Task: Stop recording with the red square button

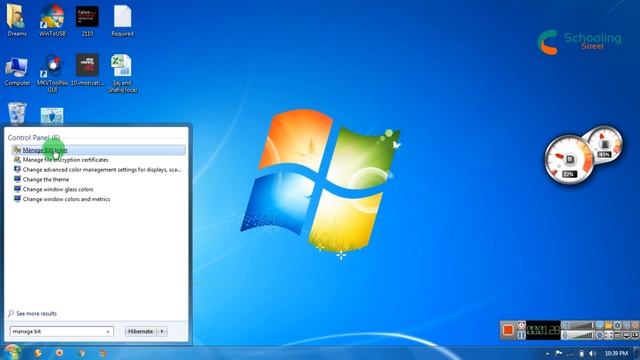Action: click(508, 330)
